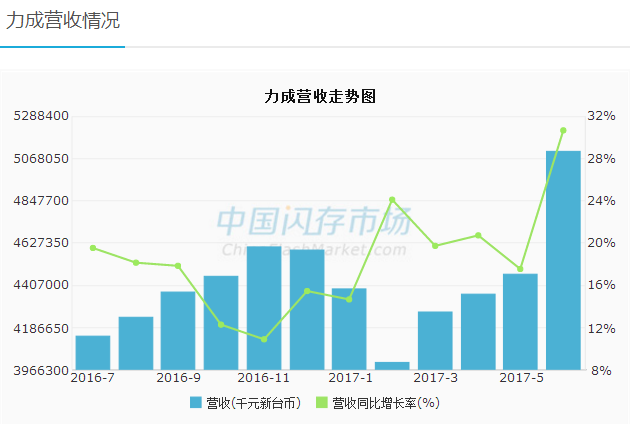Screen dimensions: 630x424
Task: Click the blue legend color square
Action: [196, 403]
